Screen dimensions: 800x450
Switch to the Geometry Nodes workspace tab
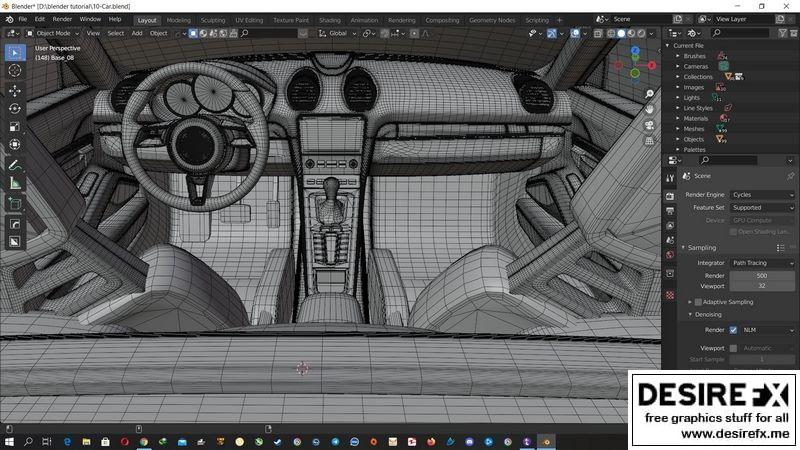[492, 20]
